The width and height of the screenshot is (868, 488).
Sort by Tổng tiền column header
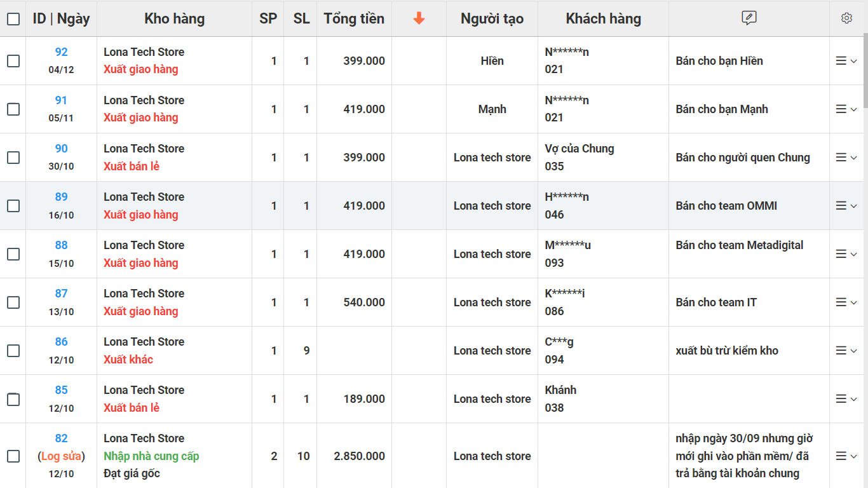pos(354,18)
